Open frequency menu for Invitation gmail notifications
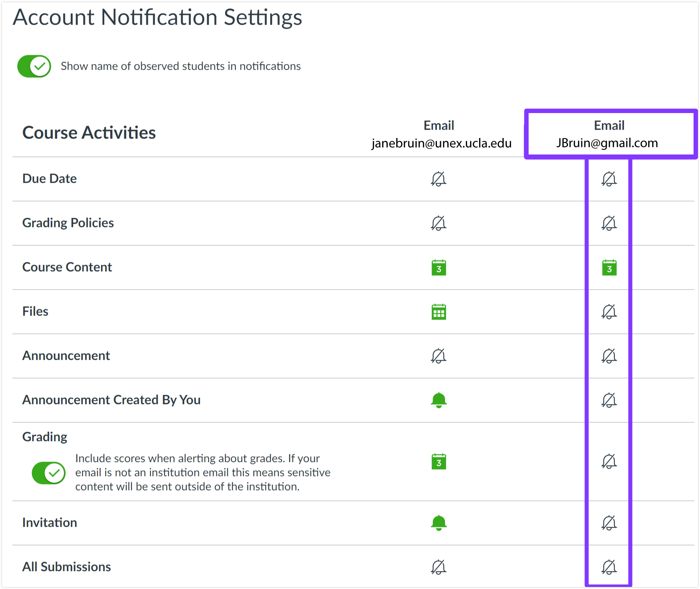This screenshot has height=589, width=700. point(609,523)
